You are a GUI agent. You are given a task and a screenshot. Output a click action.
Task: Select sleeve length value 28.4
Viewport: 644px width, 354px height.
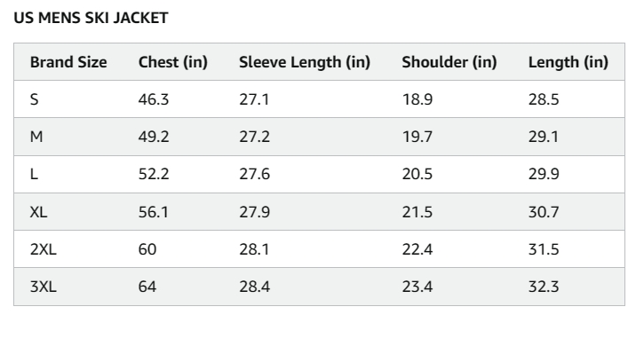[x=254, y=287]
